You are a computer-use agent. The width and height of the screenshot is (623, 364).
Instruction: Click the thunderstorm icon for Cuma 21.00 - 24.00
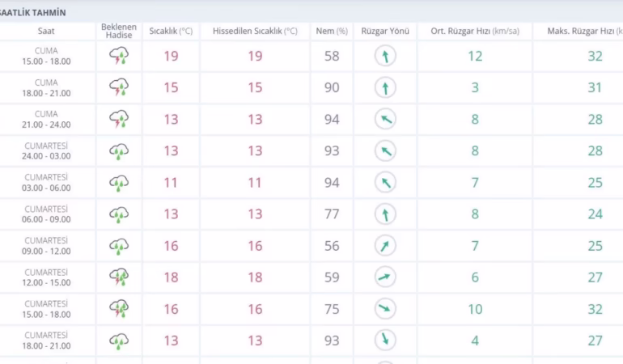(119, 120)
